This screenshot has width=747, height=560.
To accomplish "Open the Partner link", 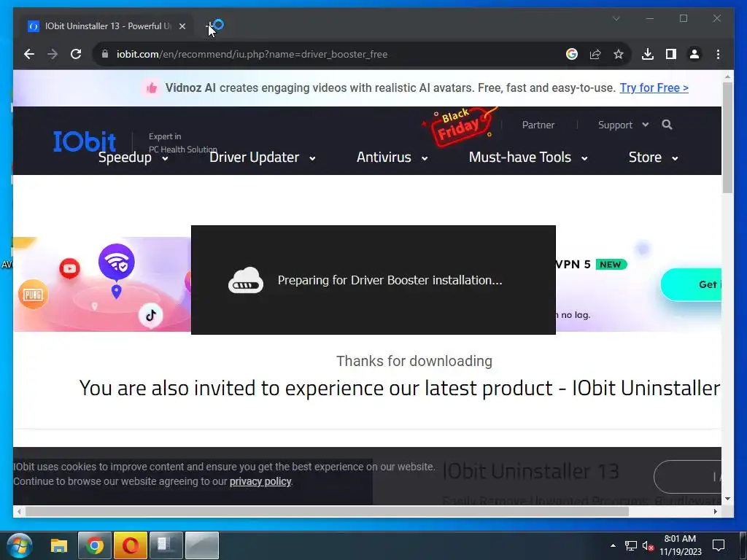I will point(538,125).
